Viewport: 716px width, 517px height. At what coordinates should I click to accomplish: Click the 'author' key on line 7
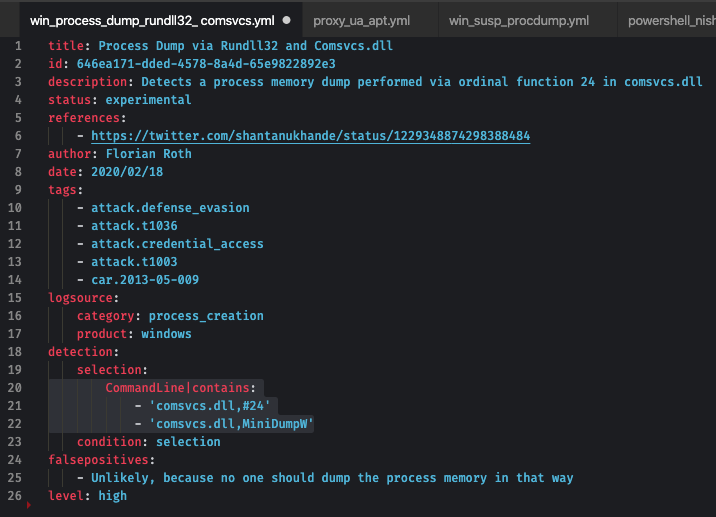[x=70, y=153]
